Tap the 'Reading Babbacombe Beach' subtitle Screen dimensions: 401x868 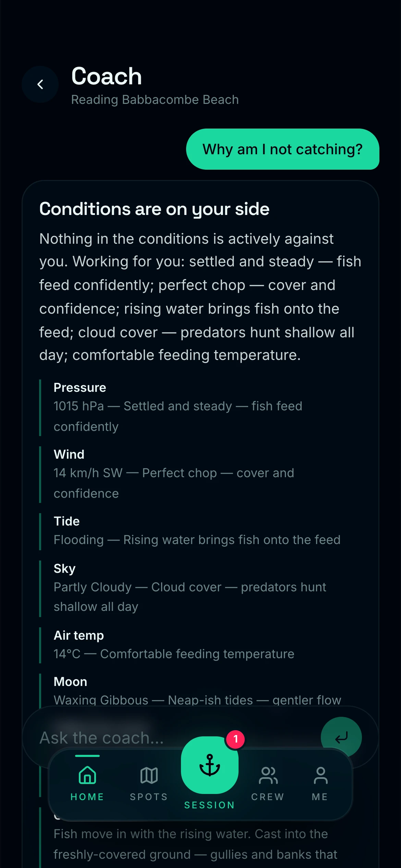155,100
